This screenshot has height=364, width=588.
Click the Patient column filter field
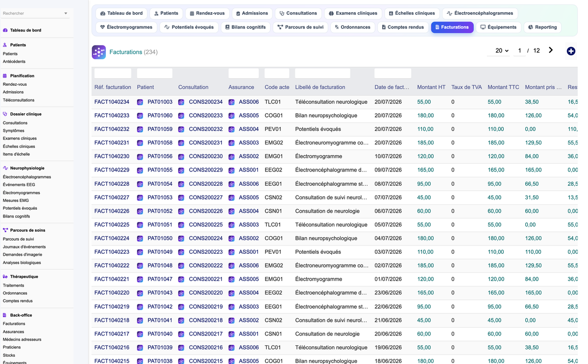[155, 73]
